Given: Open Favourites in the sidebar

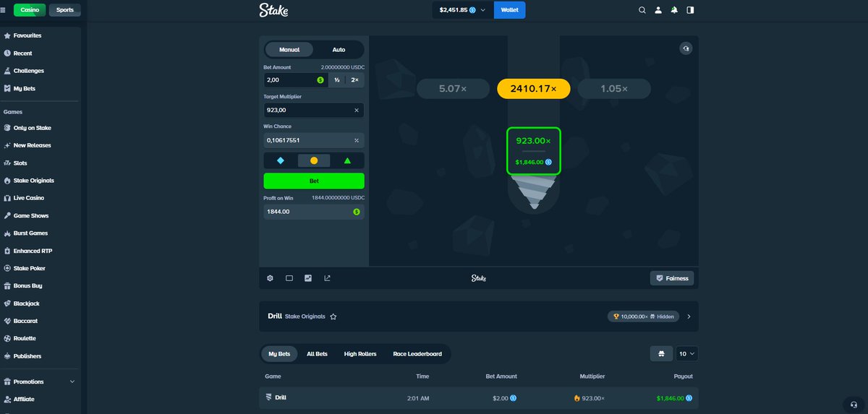Looking at the screenshot, I should 27,35.
